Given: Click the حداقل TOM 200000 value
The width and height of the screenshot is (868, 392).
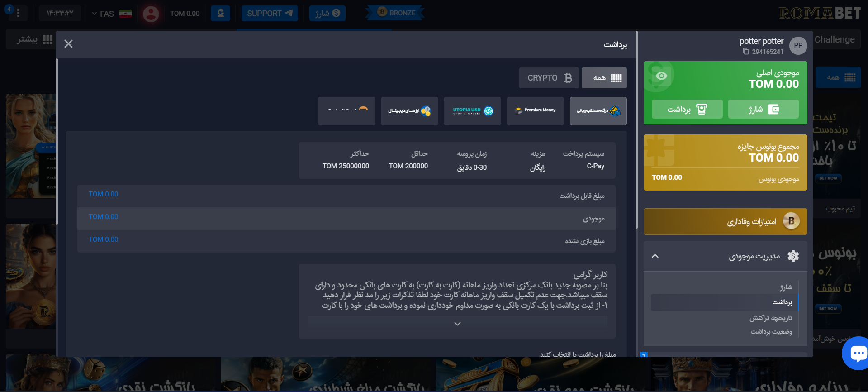Looking at the screenshot, I should pyautogui.click(x=408, y=166).
